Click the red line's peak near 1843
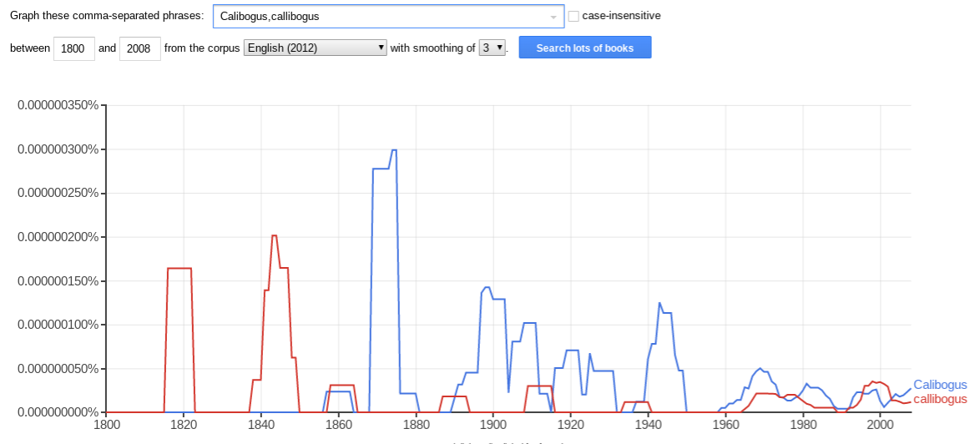This screenshot has width=980, height=444. coord(274,236)
